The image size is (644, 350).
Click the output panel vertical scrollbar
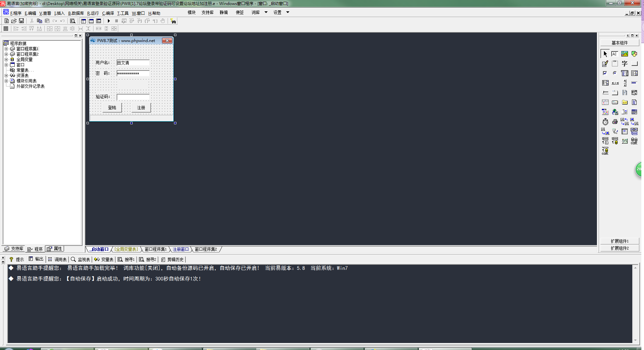(x=635, y=304)
